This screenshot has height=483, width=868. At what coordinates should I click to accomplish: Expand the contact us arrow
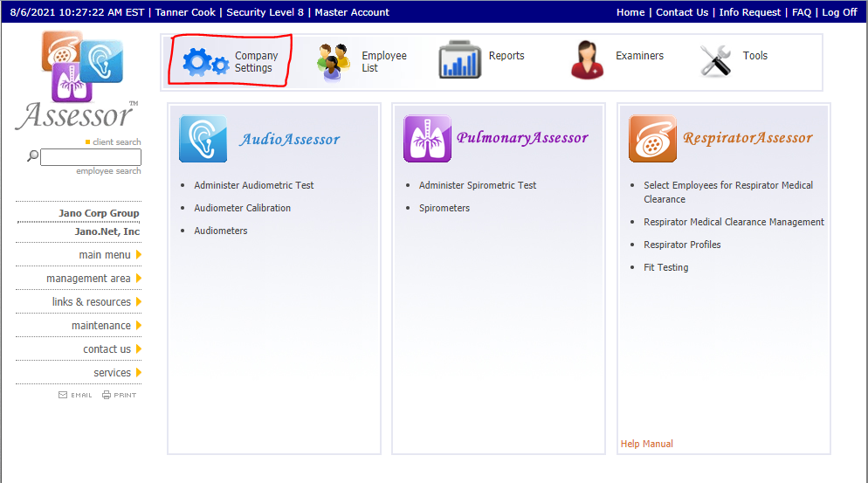pos(138,349)
